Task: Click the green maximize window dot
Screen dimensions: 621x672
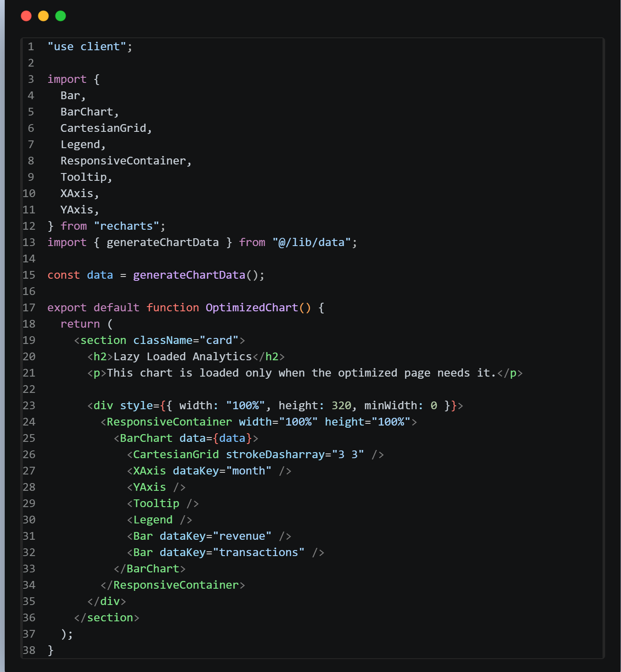Action: click(x=61, y=16)
